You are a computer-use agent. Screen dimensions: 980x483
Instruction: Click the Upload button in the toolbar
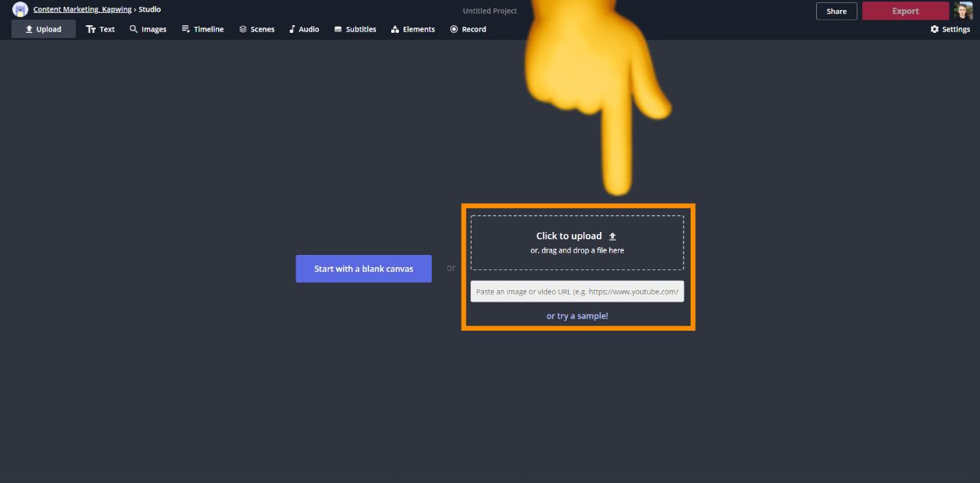coord(44,29)
